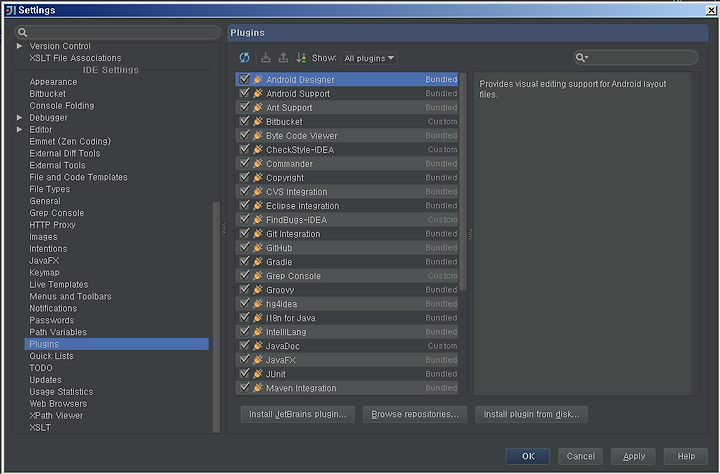Click the hg4idea plugin plug icon
This screenshot has height=474, width=720.
pyautogui.click(x=258, y=304)
